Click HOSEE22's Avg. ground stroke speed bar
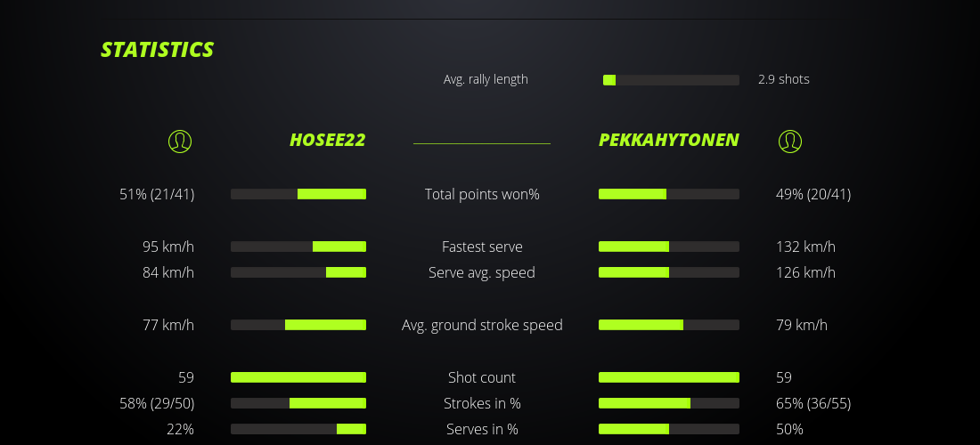This screenshot has width=980, height=445. (x=298, y=325)
